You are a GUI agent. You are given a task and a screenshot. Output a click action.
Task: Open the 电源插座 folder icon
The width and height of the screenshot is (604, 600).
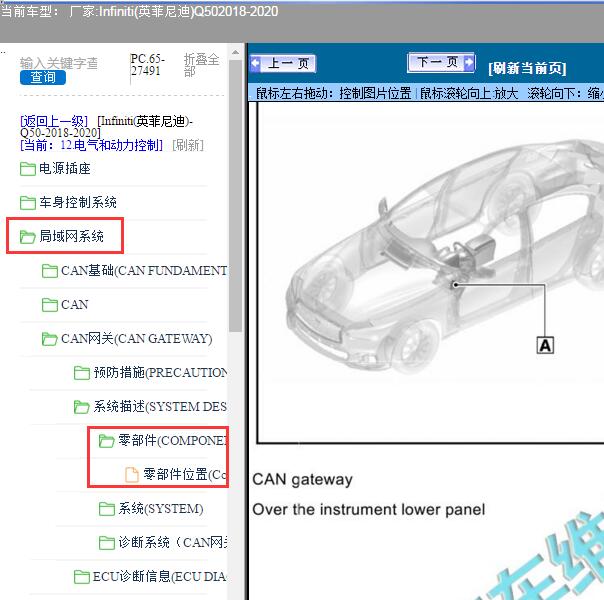point(28,169)
